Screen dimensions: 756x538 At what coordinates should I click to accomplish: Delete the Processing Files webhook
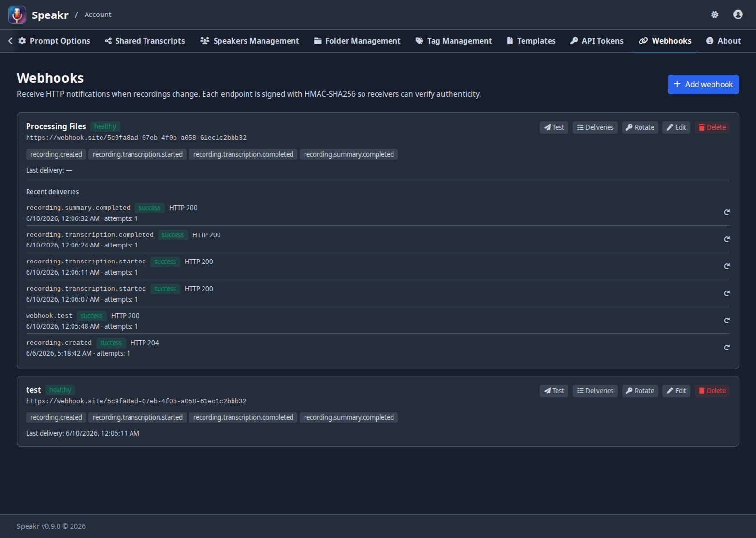712,127
